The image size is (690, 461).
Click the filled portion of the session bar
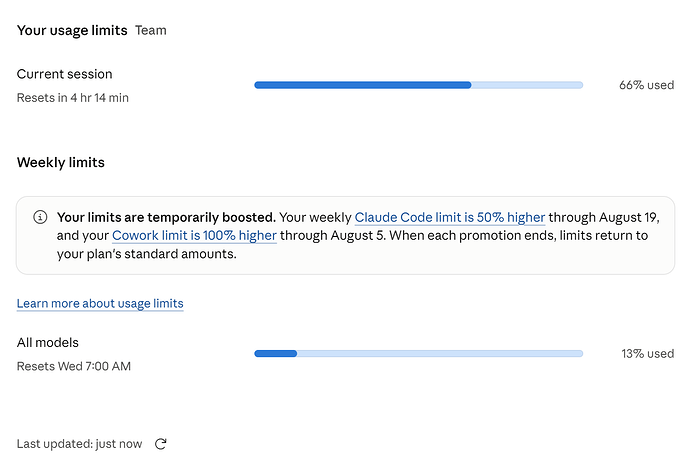tap(363, 85)
